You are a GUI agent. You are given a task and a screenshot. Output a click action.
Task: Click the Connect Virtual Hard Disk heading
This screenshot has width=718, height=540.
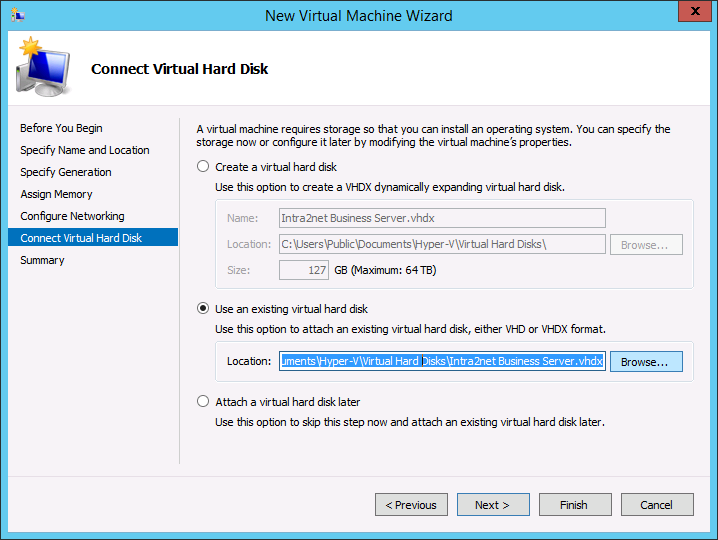click(x=180, y=69)
